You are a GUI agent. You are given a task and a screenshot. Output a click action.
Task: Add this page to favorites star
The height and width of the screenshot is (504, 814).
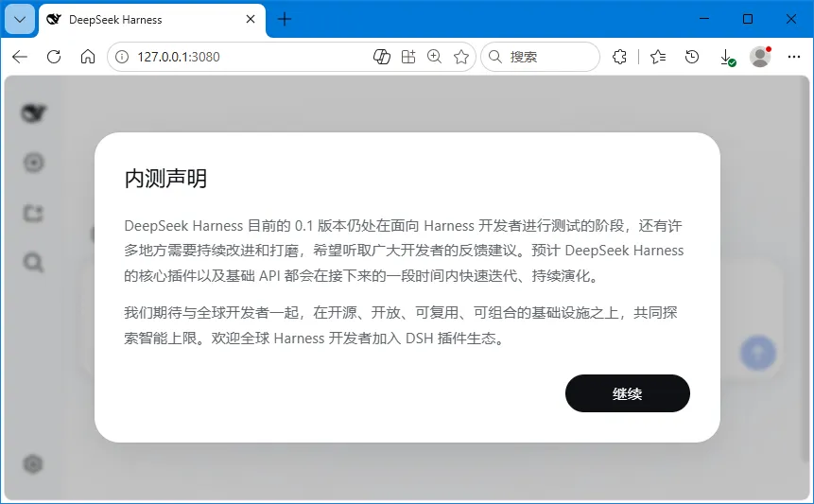(461, 57)
